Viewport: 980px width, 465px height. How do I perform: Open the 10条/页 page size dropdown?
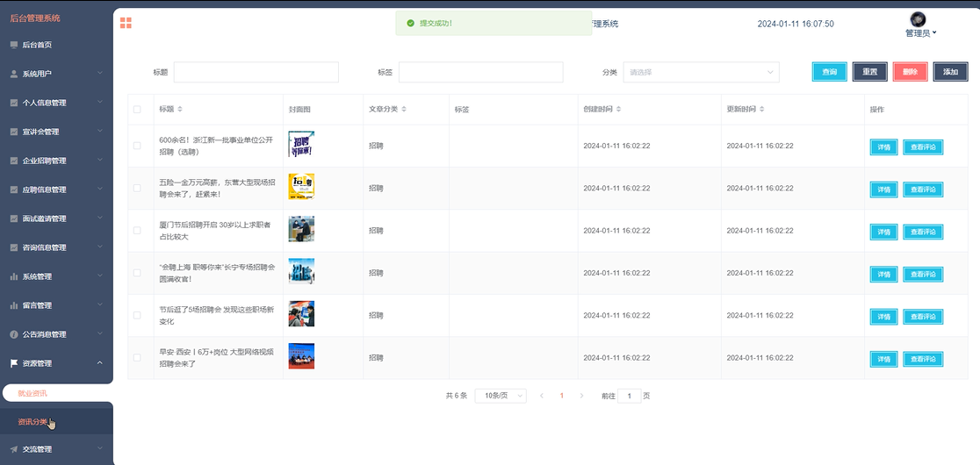(501, 396)
